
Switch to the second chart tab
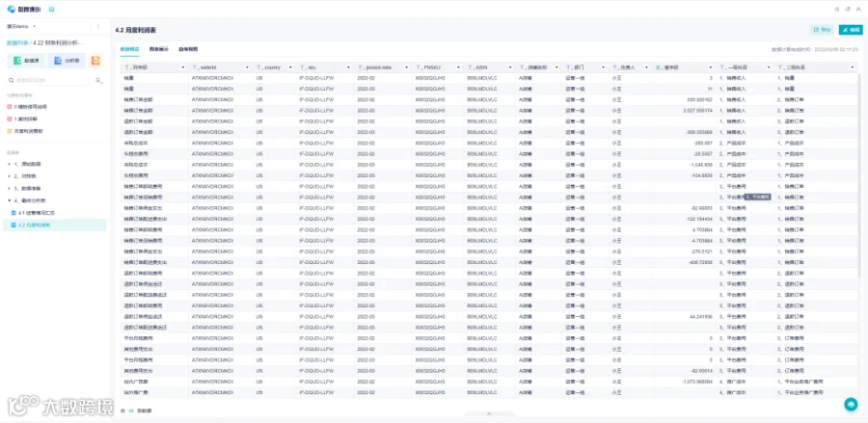pyautogui.click(x=159, y=48)
